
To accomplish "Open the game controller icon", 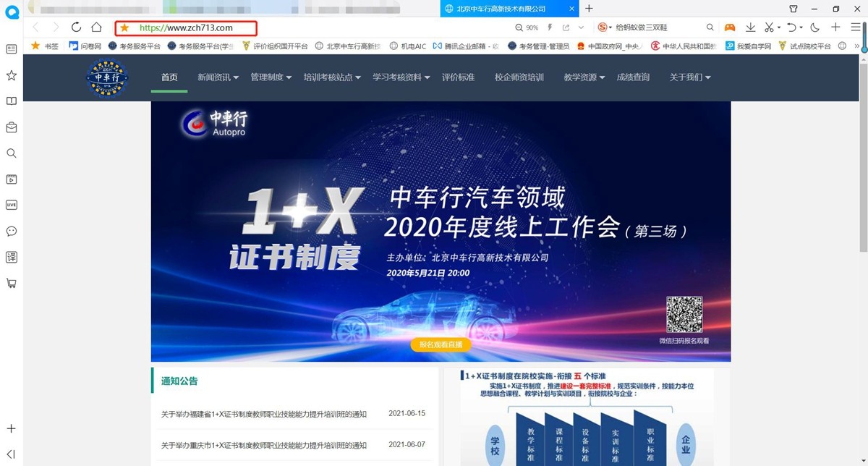I will (730, 27).
